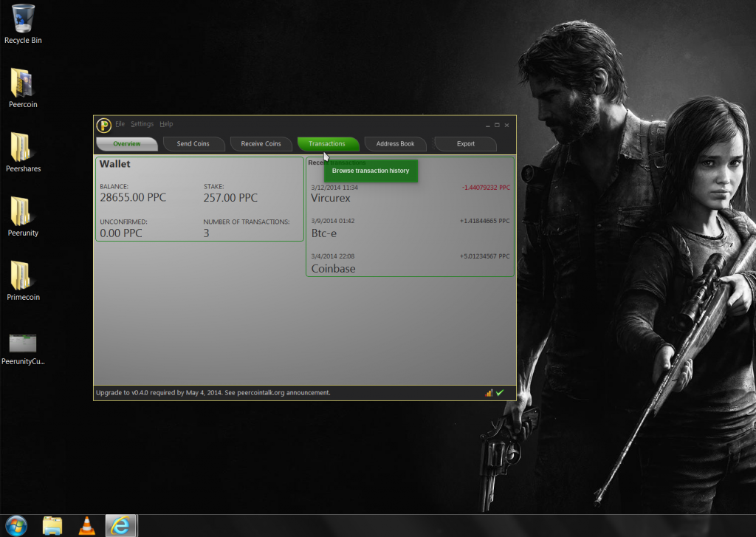Select the Coinbase transaction entry
The image size is (756, 537).
coord(410,263)
